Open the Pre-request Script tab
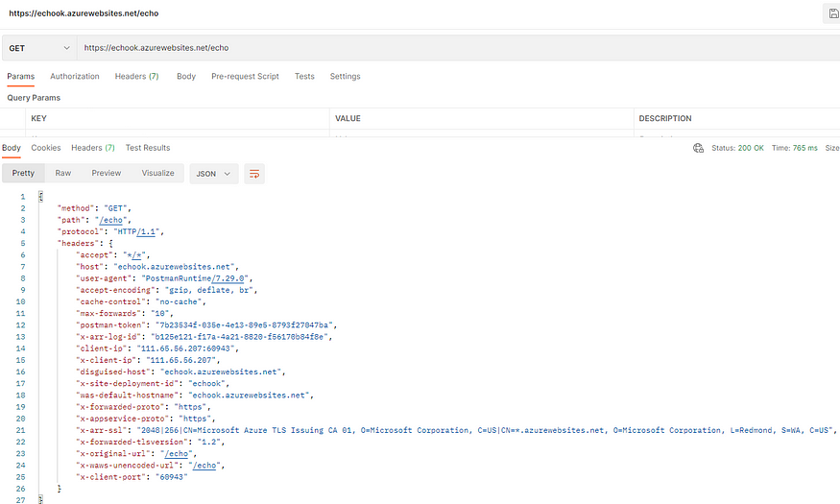The height and width of the screenshot is (504, 840). pyautogui.click(x=245, y=76)
